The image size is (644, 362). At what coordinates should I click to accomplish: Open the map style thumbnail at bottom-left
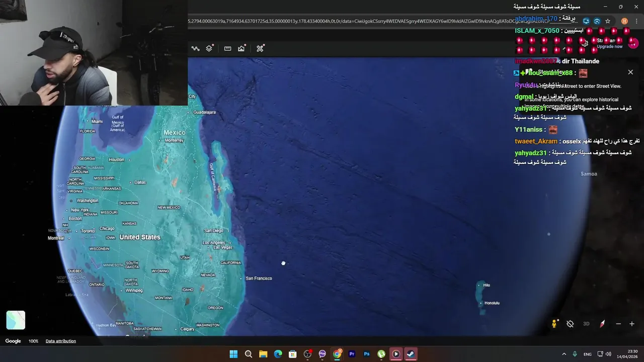[16, 320]
